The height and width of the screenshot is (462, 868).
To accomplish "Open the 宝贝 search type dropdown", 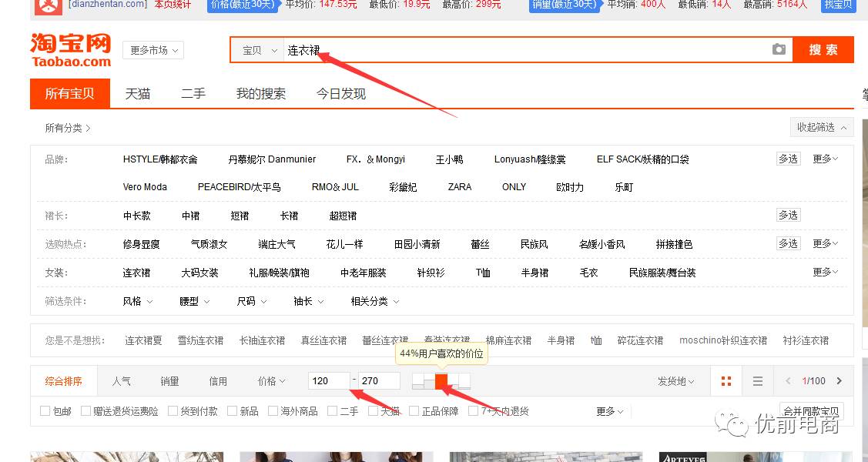I will pyautogui.click(x=257, y=50).
